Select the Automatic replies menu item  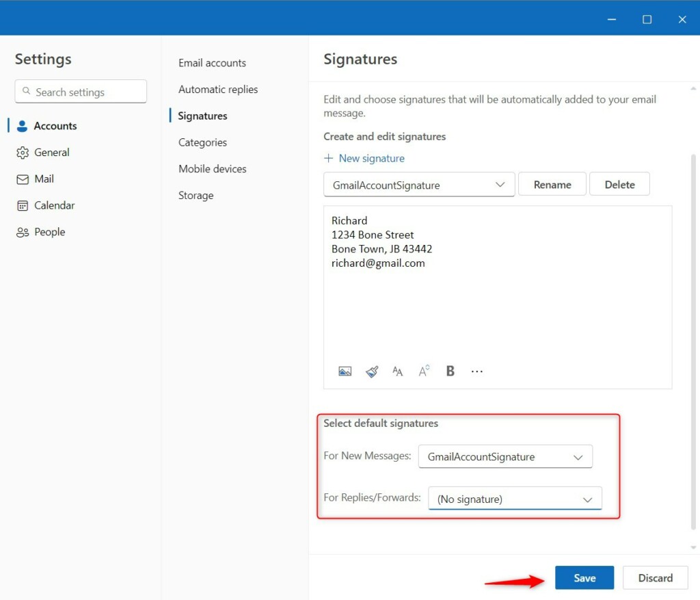(217, 90)
